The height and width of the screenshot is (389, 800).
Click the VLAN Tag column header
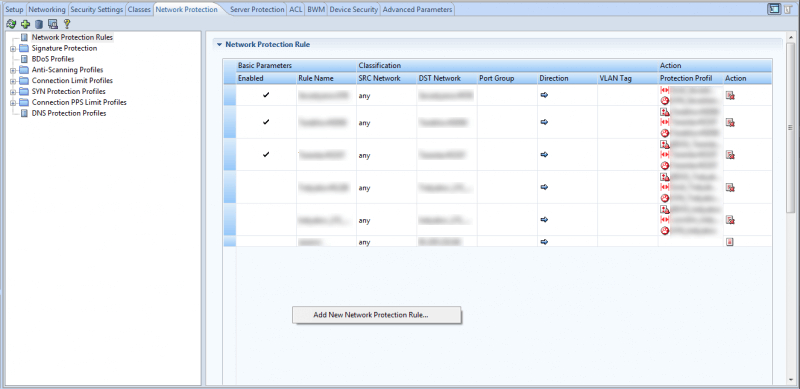(627, 79)
